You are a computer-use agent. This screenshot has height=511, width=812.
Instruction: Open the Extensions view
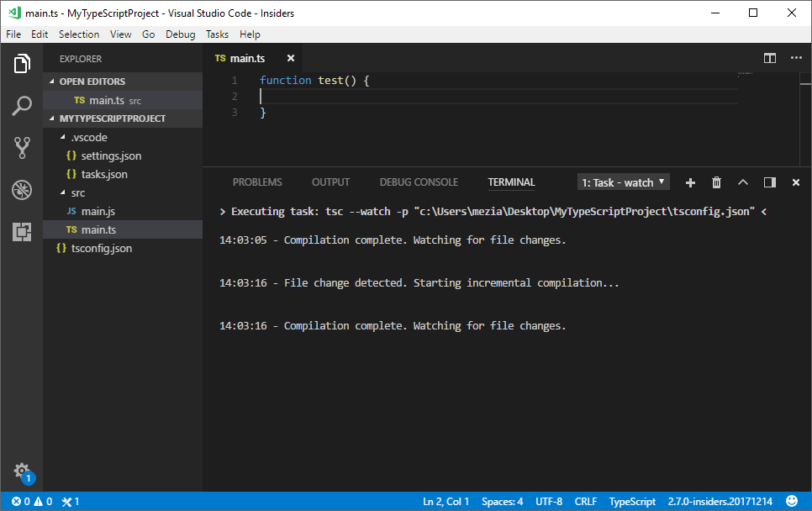pyautogui.click(x=21, y=232)
